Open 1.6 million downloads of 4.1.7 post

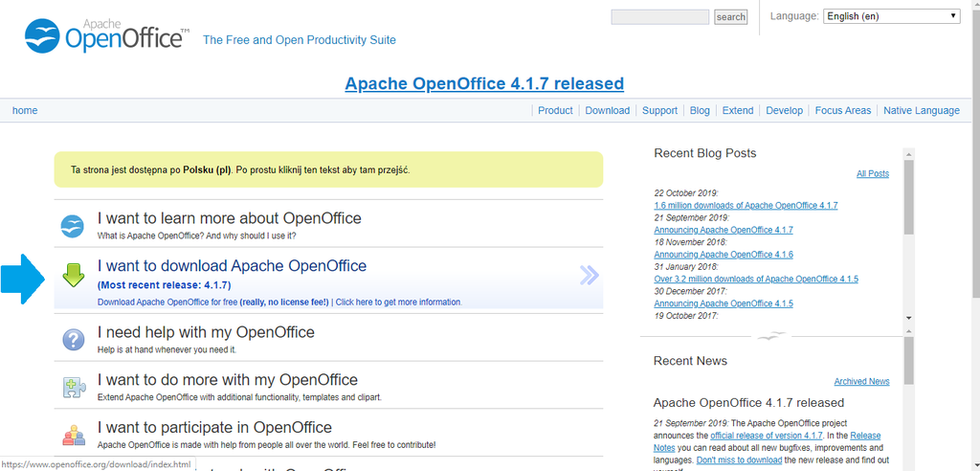point(746,205)
